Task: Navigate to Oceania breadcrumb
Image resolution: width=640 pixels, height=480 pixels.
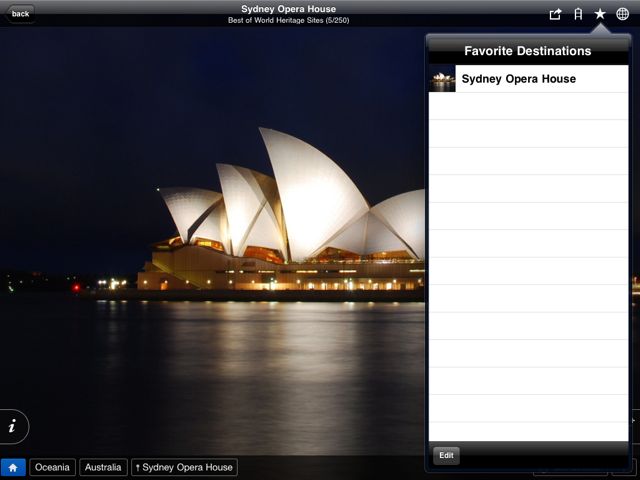Action: pyautogui.click(x=52, y=467)
